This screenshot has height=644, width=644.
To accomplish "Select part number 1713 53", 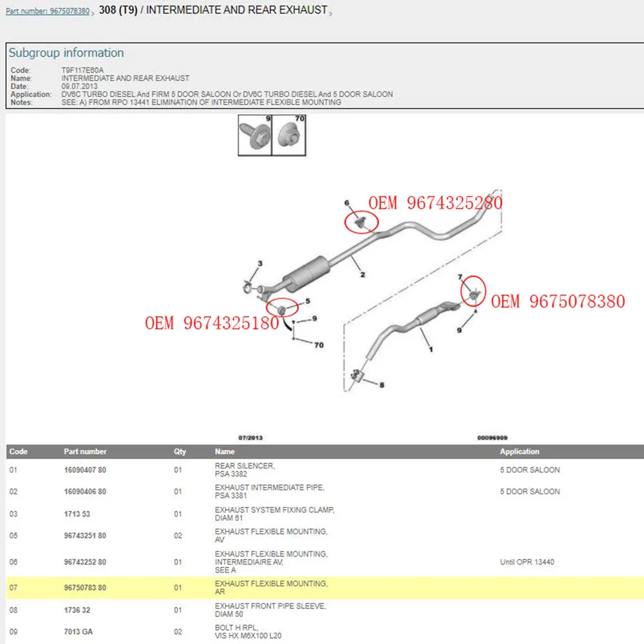I will tap(77, 514).
